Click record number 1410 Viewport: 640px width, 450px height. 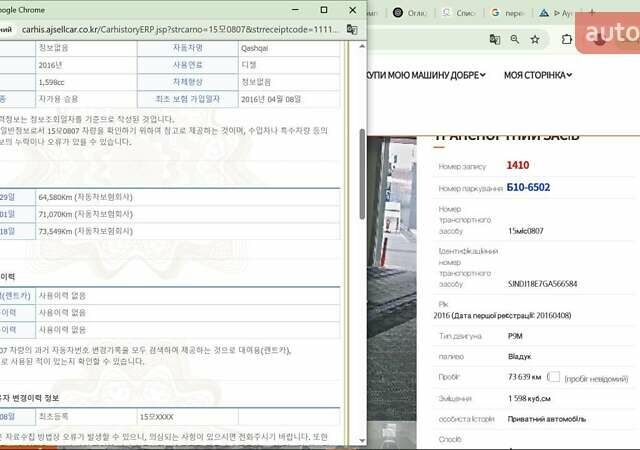point(518,165)
